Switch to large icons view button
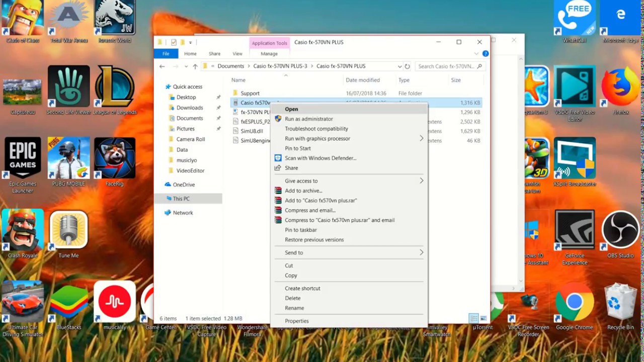Screen dimensions: 644x362 pyautogui.click(x=484, y=318)
